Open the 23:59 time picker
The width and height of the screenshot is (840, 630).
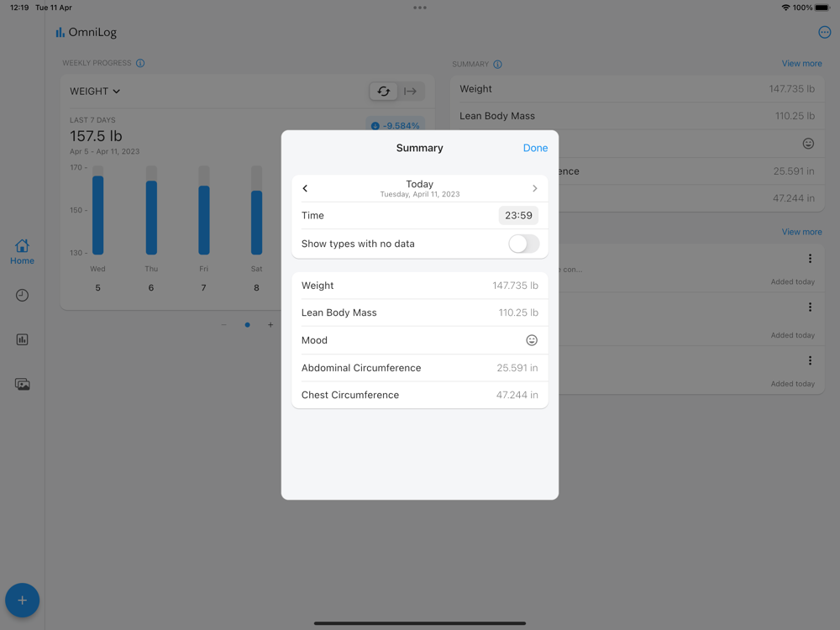tap(518, 215)
